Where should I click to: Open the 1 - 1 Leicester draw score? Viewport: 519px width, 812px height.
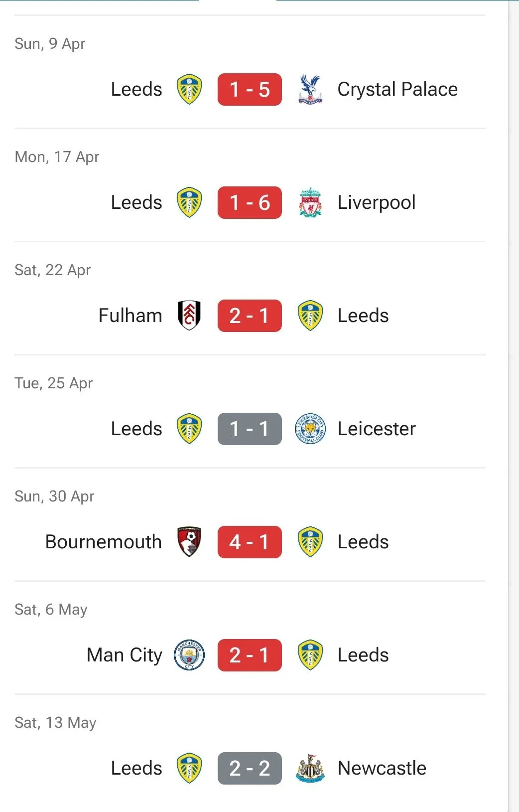250,429
